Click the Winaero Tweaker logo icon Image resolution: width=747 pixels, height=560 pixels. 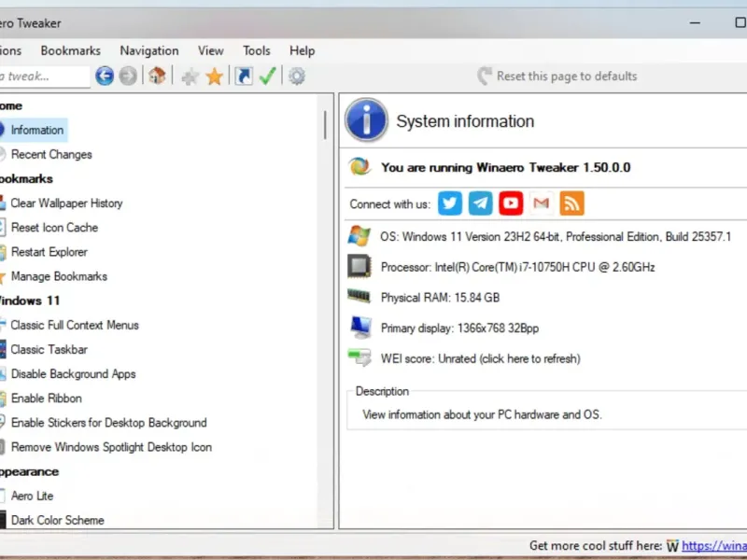(359, 167)
